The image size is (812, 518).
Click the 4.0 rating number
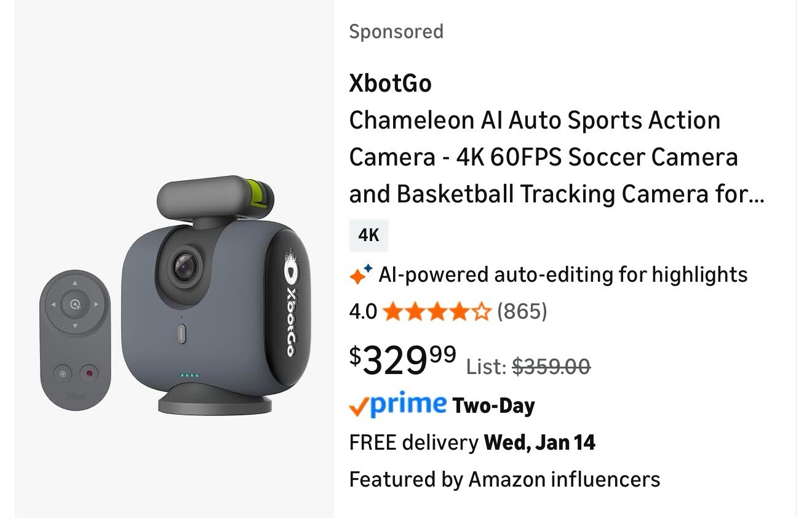pos(363,312)
